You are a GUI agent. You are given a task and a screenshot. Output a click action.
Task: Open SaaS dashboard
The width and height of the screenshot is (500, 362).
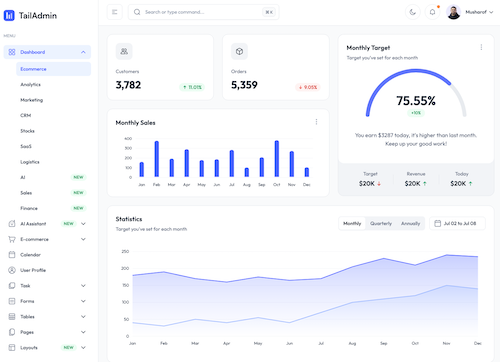click(x=26, y=146)
